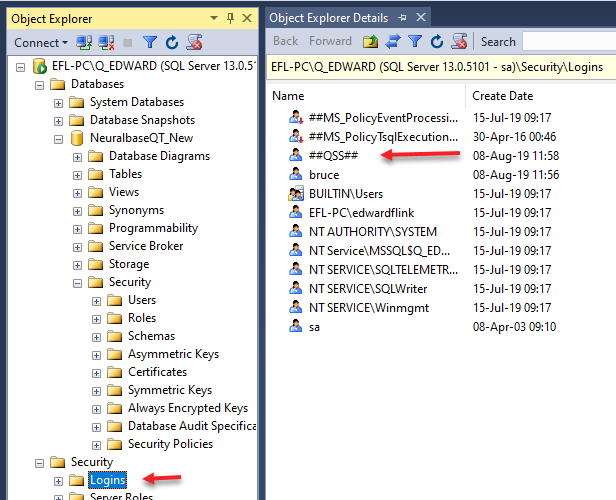Expand the Logins folder
This screenshot has height=500, width=616.
[x=58, y=482]
